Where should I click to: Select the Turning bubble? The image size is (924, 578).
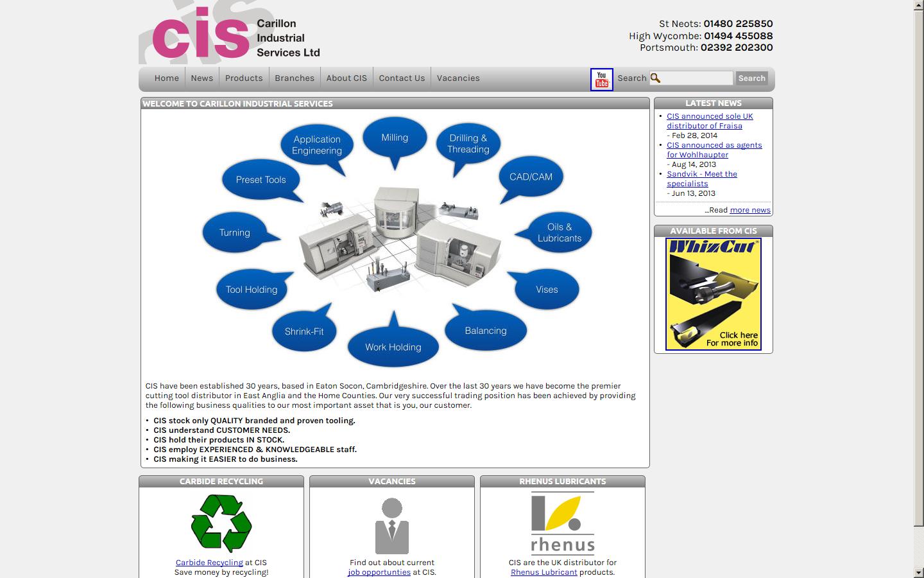point(234,232)
